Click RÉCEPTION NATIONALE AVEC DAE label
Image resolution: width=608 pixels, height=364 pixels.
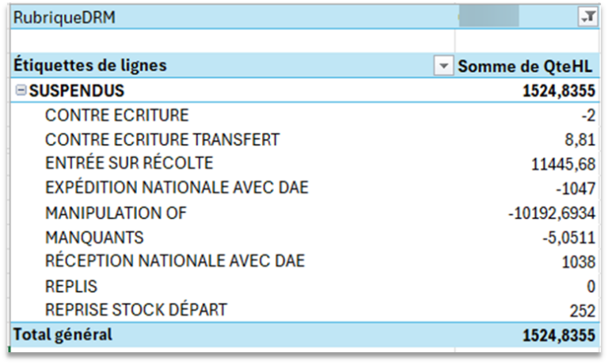(x=175, y=261)
